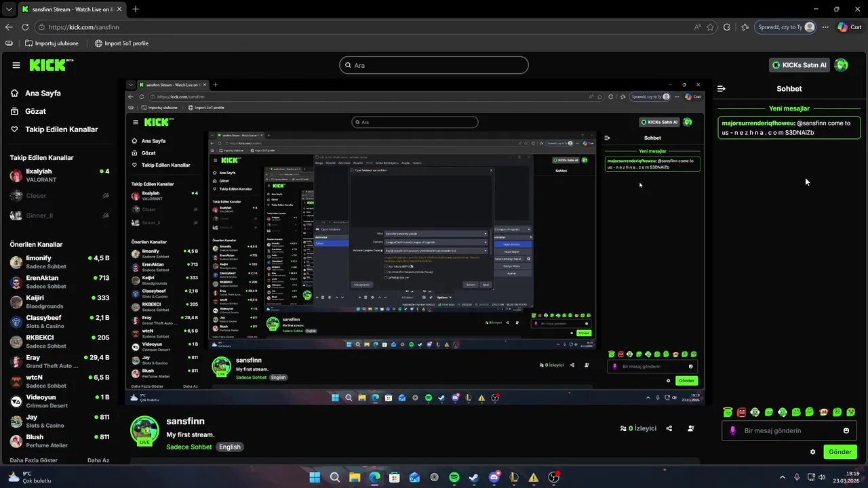868x488 pixels.
Task: Reload the page with refresh icon
Action: pos(25,27)
